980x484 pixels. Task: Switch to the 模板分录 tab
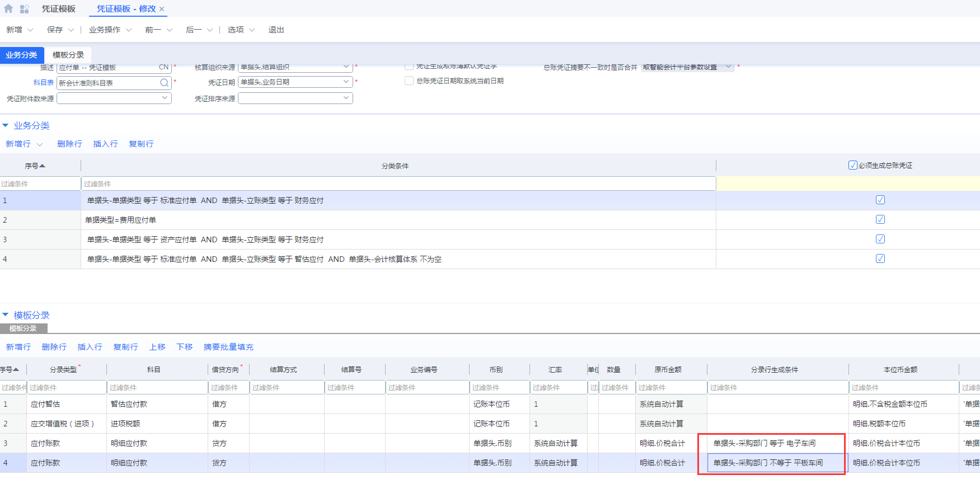[x=68, y=55]
